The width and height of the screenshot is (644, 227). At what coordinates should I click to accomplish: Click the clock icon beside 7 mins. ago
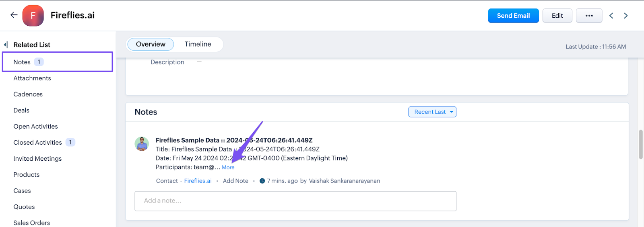click(262, 181)
